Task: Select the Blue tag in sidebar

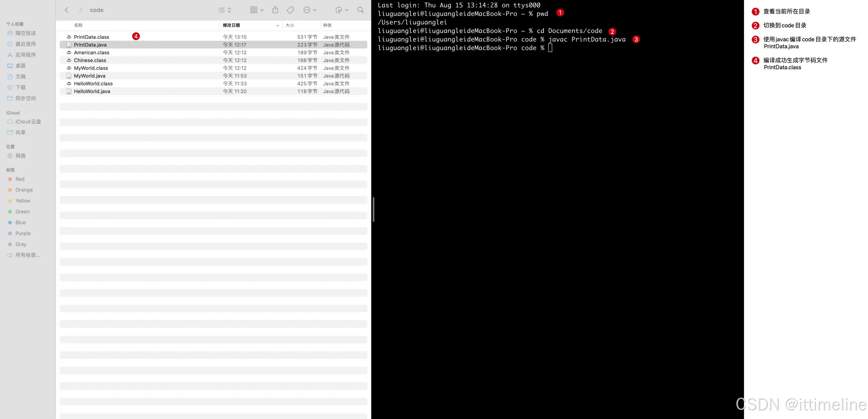Action: tap(20, 223)
